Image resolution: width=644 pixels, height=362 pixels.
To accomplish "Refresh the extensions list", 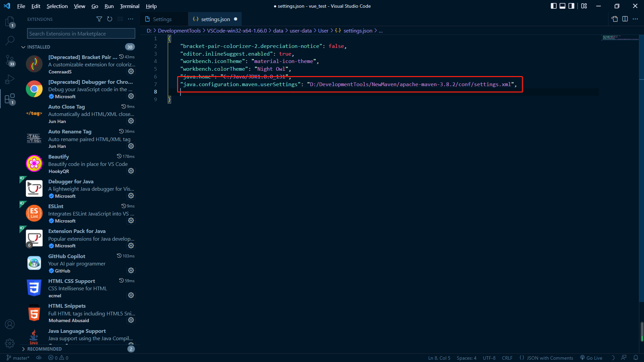I will [x=110, y=19].
